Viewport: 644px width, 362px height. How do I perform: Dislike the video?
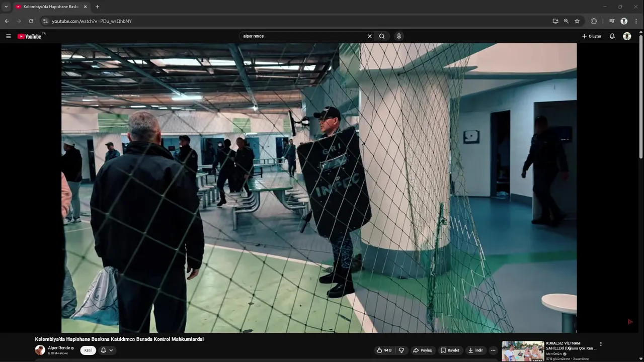(401, 350)
